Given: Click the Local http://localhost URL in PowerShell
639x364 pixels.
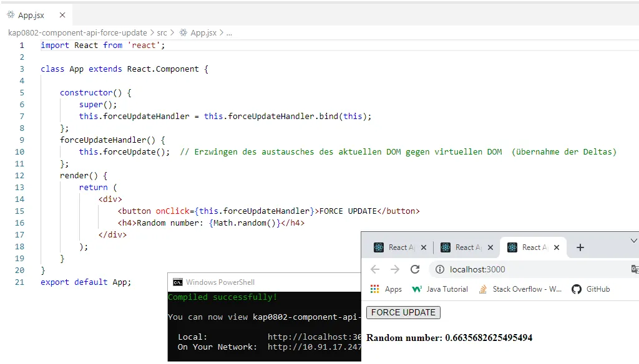Looking at the screenshot, I should 315,337.
